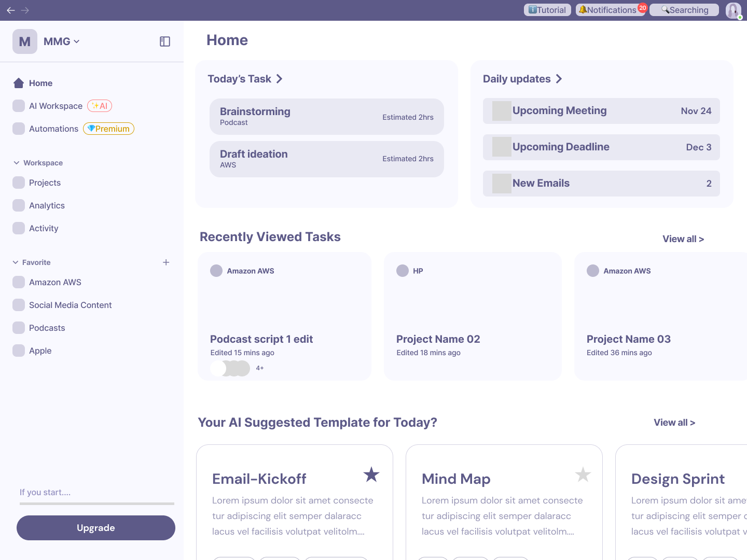Click the Upcoming Deadline icon placeholder
The height and width of the screenshot is (560, 747).
tap(502, 147)
